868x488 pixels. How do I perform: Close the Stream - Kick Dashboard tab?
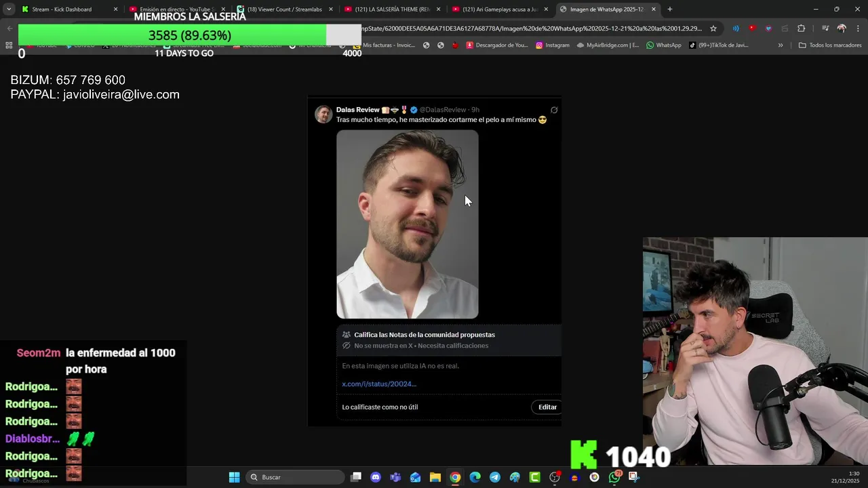click(115, 9)
